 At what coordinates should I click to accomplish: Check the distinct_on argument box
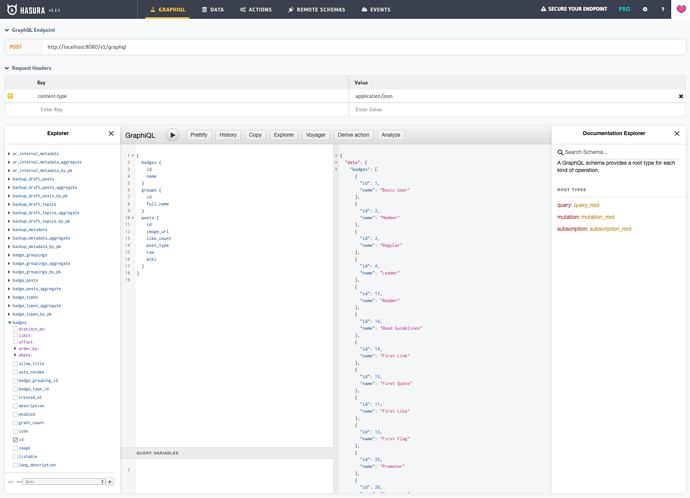coord(15,329)
